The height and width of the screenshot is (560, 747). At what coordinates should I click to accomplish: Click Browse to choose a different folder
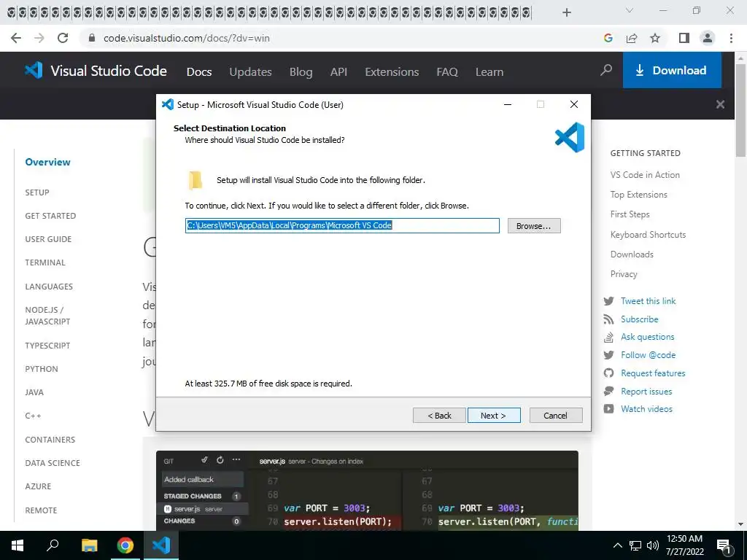(x=533, y=226)
